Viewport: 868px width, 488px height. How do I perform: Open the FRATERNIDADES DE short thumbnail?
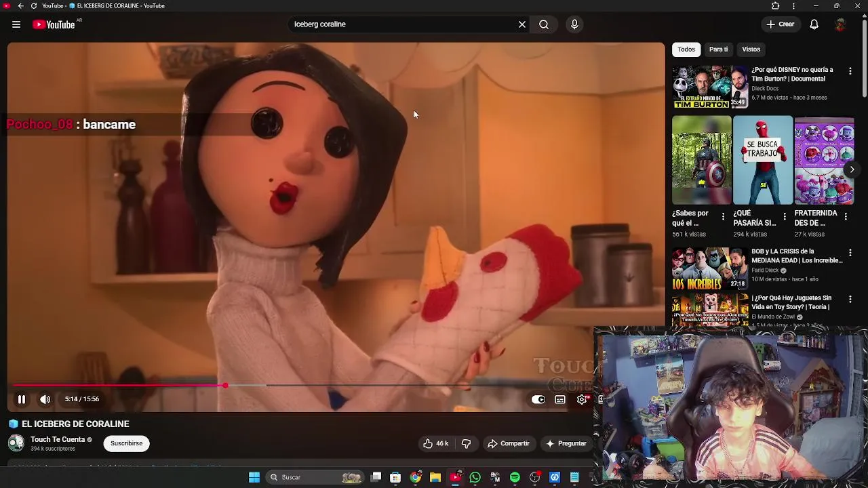(x=824, y=160)
